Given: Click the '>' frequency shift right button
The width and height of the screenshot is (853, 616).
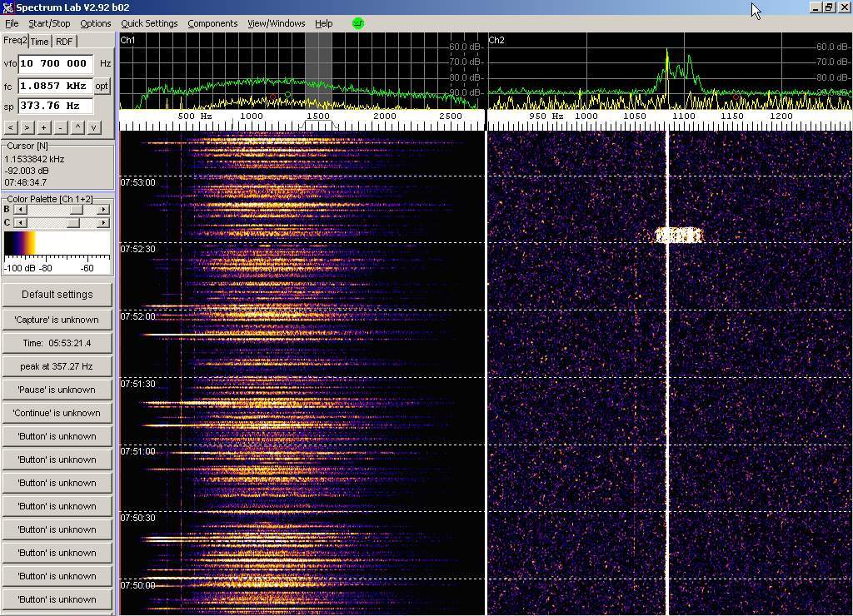Looking at the screenshot, I should pos(27,127).
